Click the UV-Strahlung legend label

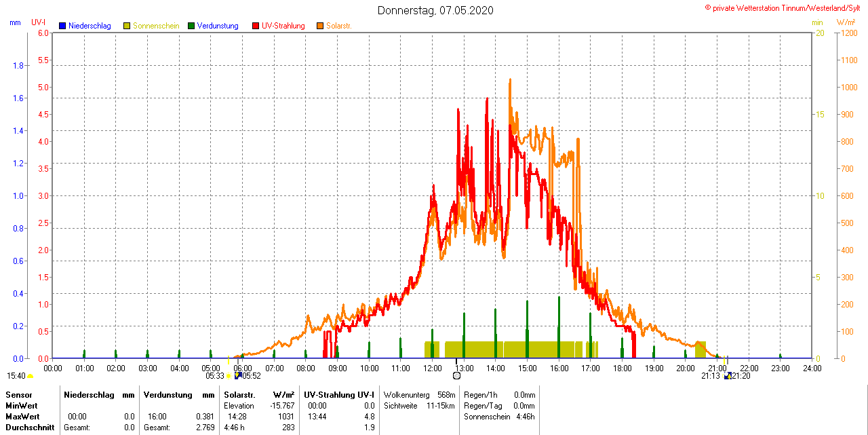point(284,26)
